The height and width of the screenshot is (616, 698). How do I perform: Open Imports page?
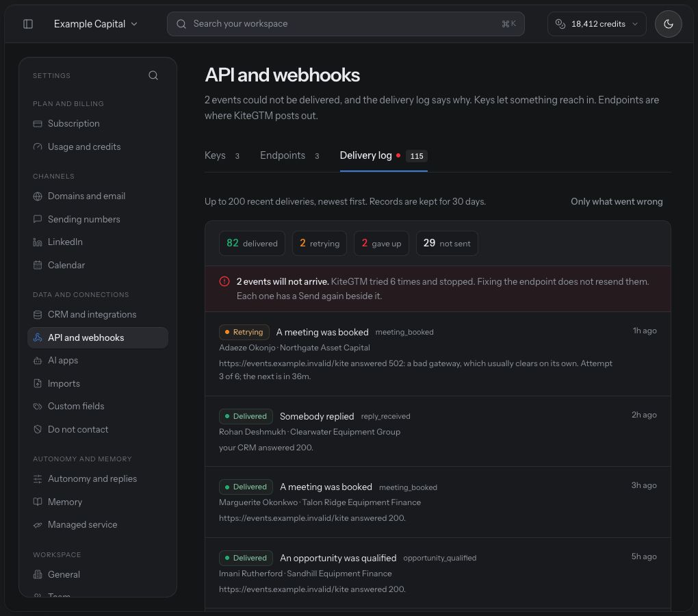click(98, 384)
